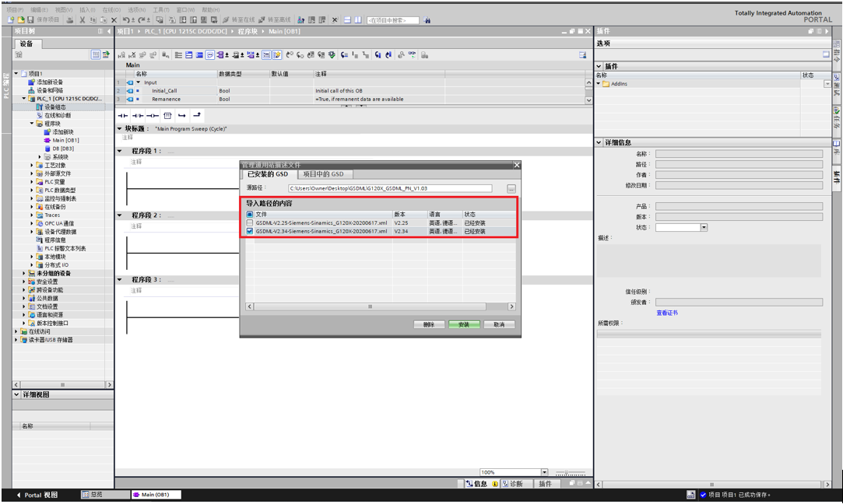Expand the 系统块 folder
This screenshot has height=504, width=843.
[40, 157]
